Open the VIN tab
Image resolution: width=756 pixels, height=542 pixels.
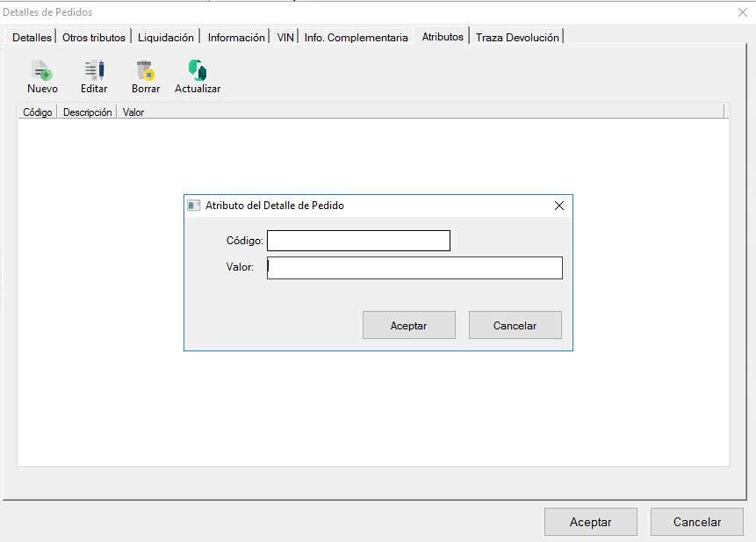[x=285, y=38]
